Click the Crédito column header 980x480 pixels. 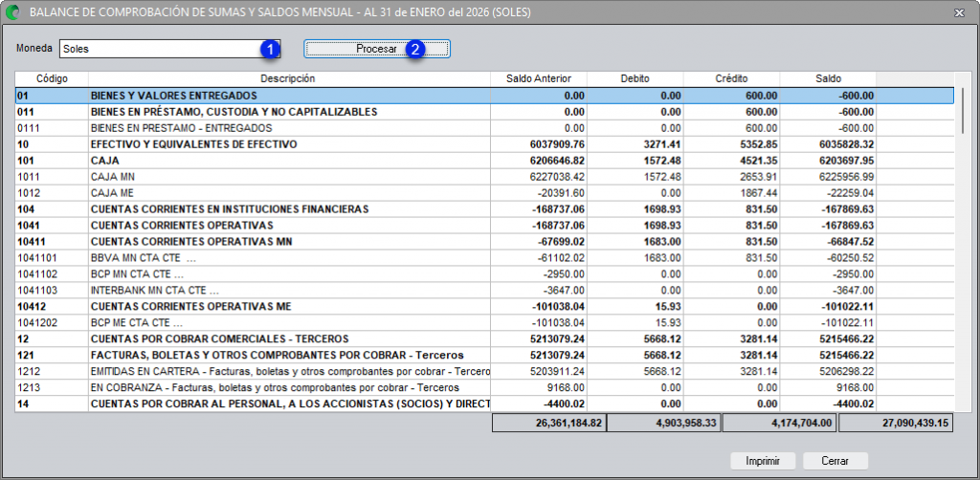click(x=731, y=78)
